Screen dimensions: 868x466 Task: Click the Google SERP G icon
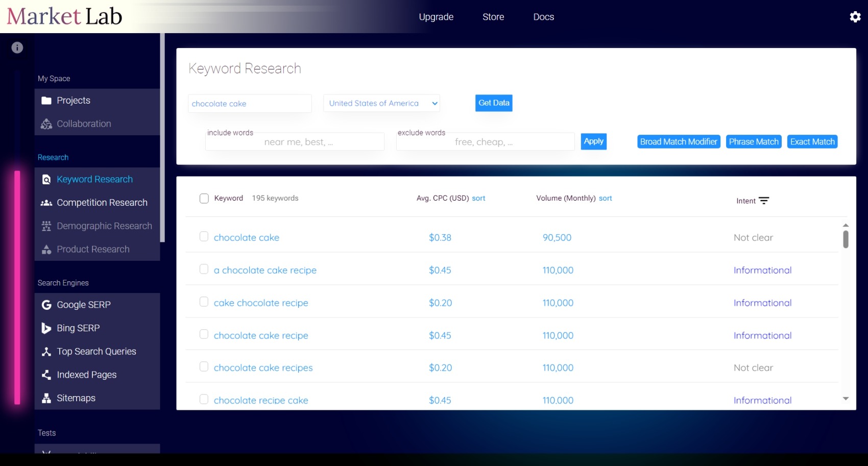[46, 305]
